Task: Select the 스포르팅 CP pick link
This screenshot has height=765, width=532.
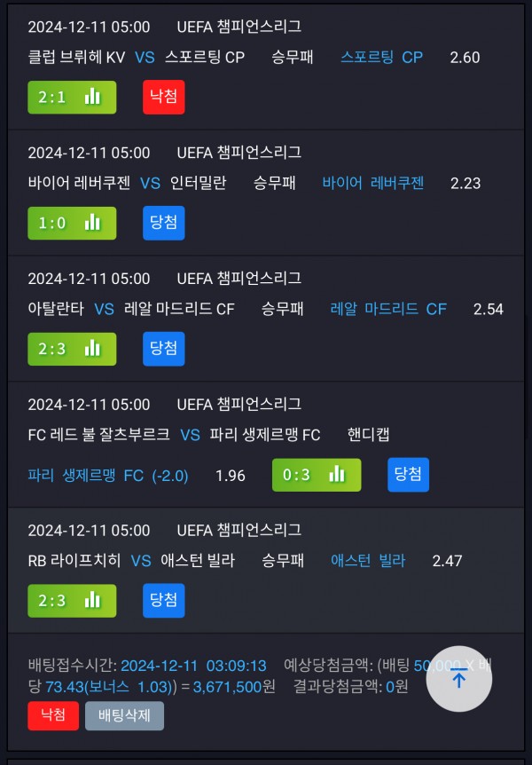Action: (382, 57)
